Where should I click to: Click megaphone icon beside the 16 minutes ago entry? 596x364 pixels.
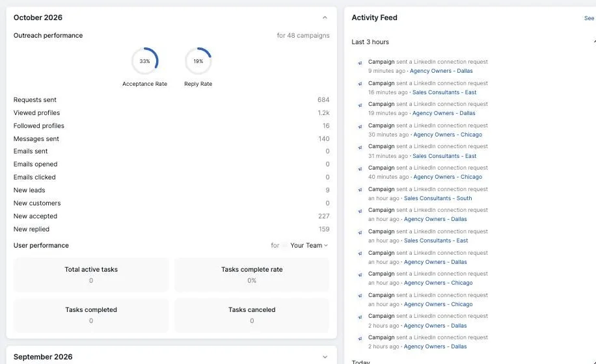coord(360,84)
